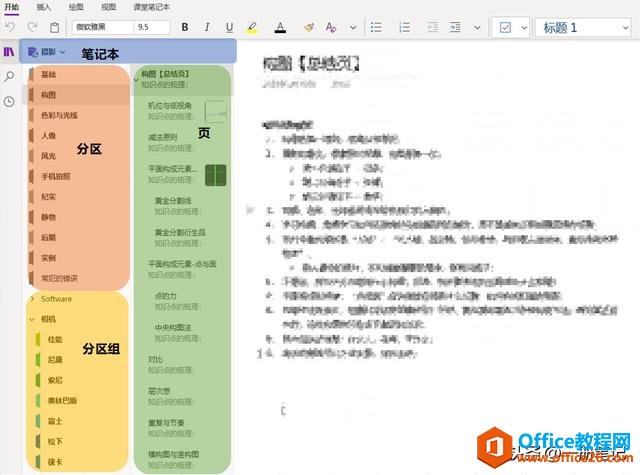Open the 色彩与光线 section
Viewport: 640px width, 475px height.
click(80, 115)
